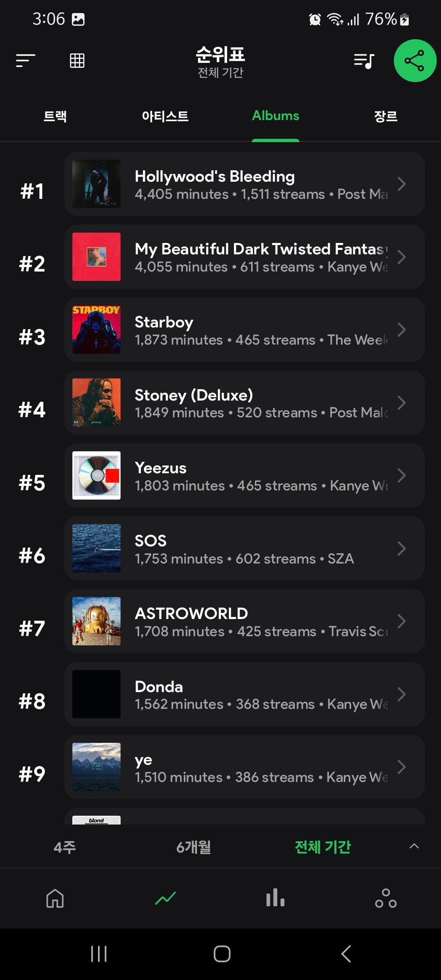Open the three-circles nav icon

click(386, 898)
